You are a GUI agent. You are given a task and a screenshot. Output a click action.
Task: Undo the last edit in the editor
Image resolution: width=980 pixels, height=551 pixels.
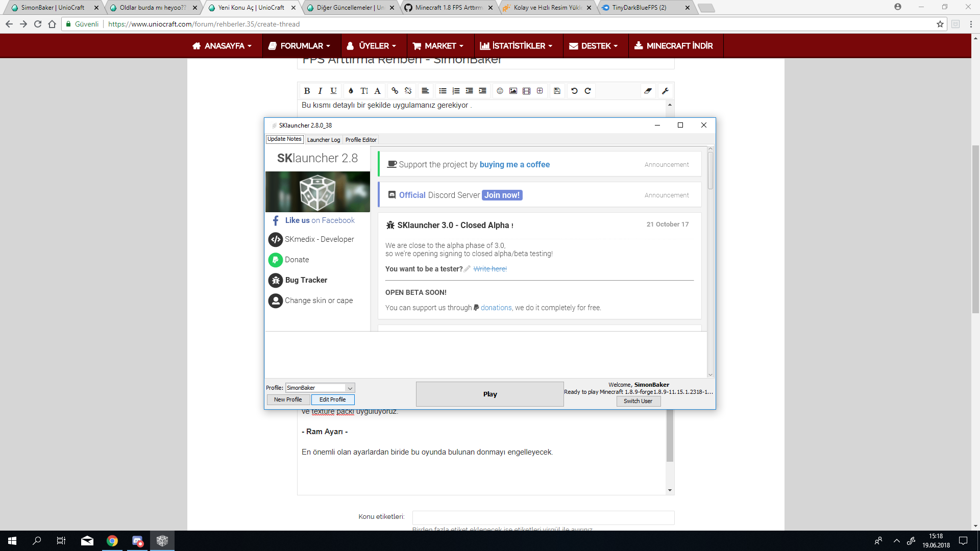574,91
